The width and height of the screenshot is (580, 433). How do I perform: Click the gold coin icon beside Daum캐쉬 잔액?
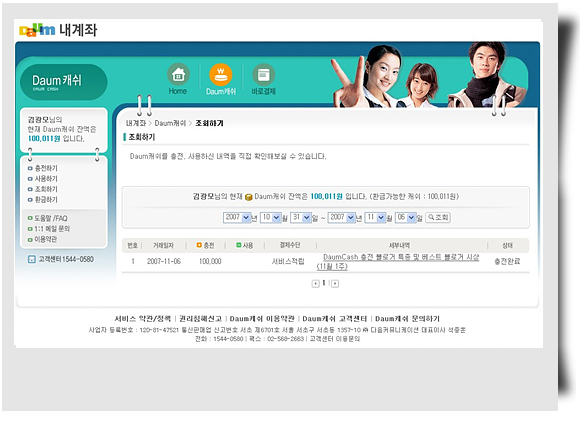coord(249,197)
